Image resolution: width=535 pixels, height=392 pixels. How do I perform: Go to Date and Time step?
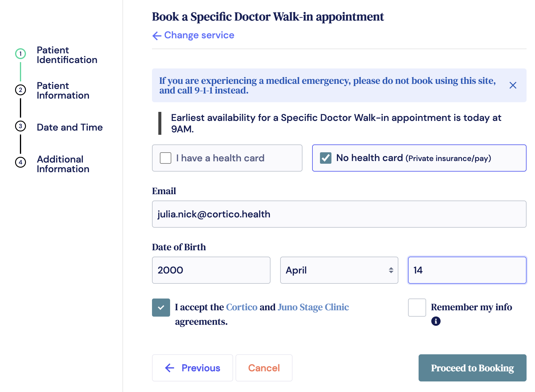(x=70, y=127)
